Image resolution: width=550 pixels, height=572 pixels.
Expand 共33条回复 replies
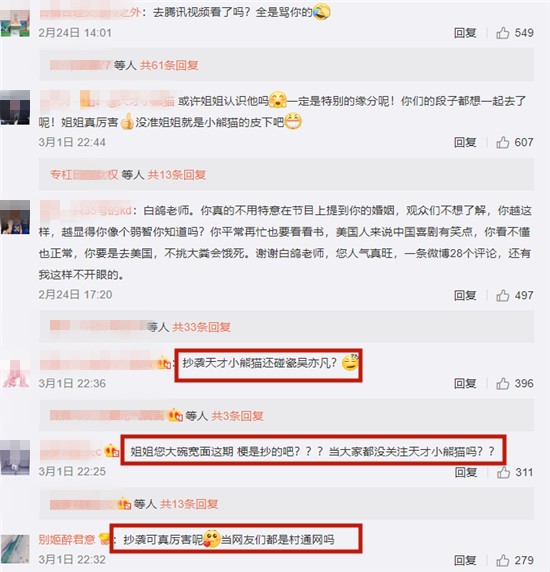(201, 327)
